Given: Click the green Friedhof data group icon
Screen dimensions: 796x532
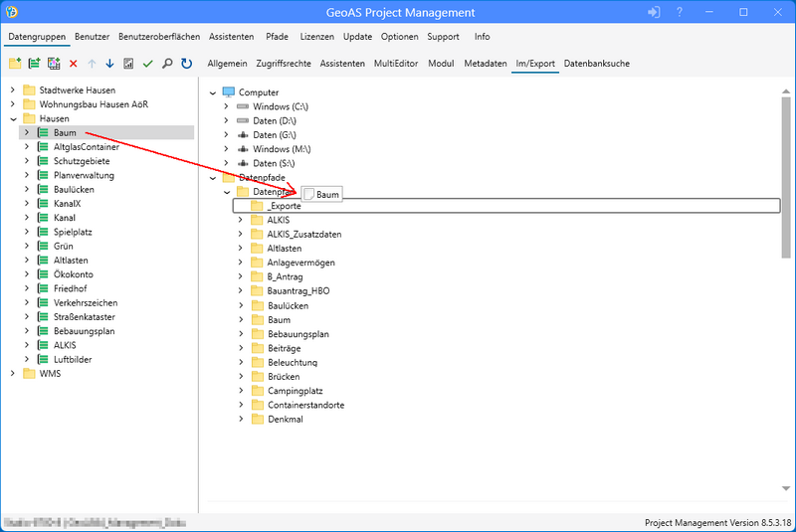Looking at the screenshot, I should (x=44, y=288).
